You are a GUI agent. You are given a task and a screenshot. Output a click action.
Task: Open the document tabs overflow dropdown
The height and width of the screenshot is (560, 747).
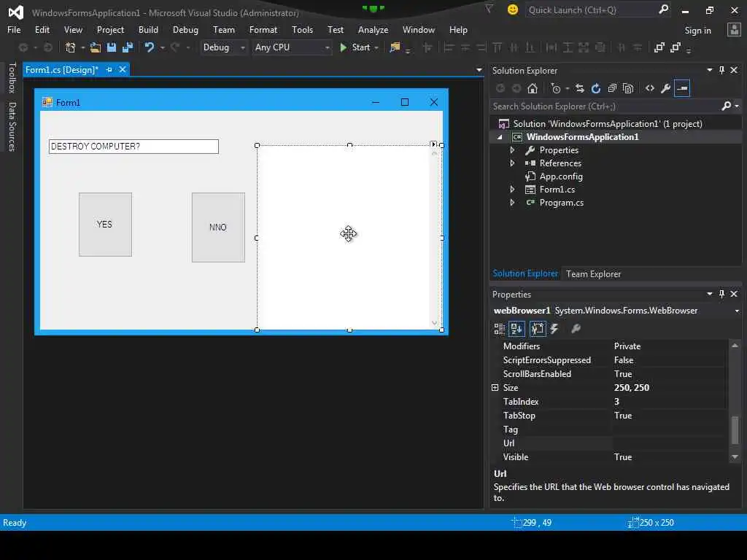[x=479, y=70]
